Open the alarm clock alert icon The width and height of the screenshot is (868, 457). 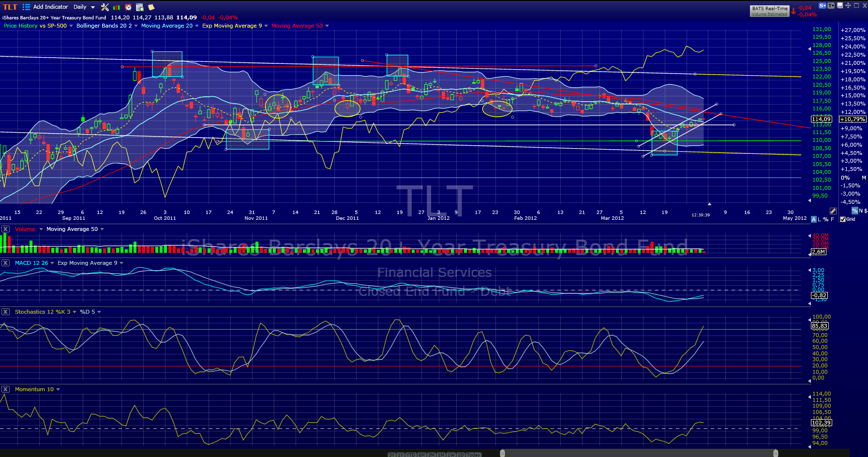click(x=128, y=7)
